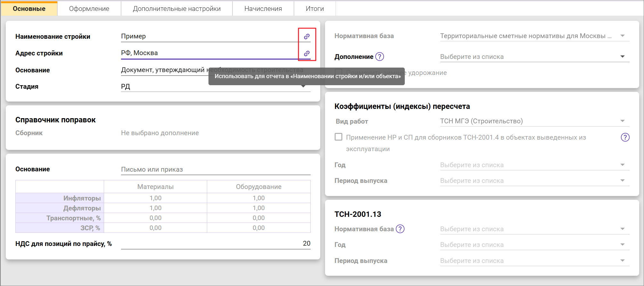
Task: Click the link icon beside Адрес стройки
Action: pos(306,53)
